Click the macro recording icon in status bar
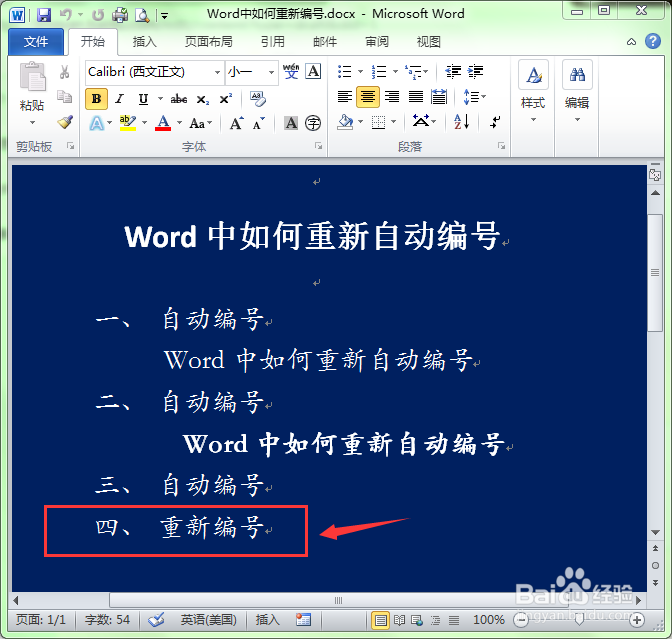The width and height of the screenshot is (672, 639). click(x=303, y=619)
